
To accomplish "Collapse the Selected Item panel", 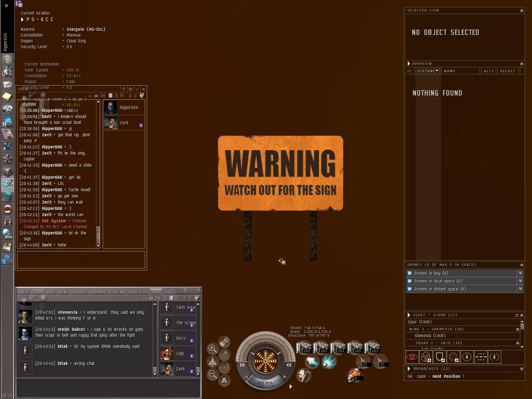I will pos(522,10).
